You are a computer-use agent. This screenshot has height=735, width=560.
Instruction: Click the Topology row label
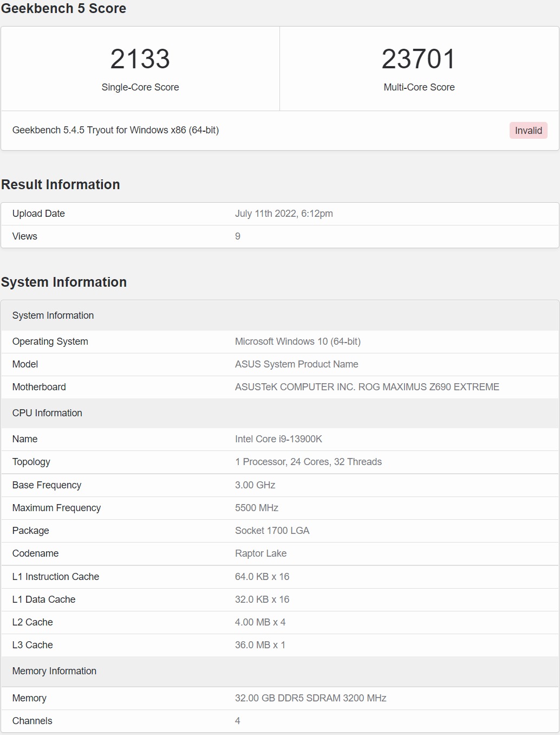31,462
